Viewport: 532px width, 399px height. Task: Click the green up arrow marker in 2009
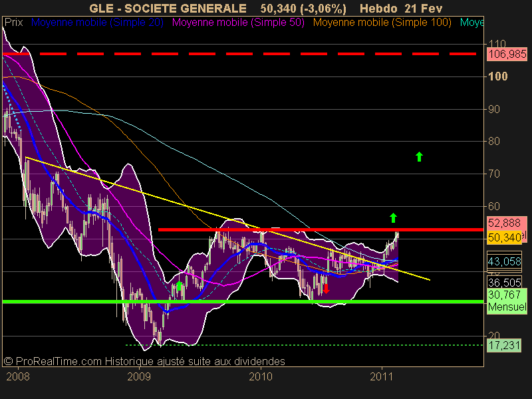(179, 286)
